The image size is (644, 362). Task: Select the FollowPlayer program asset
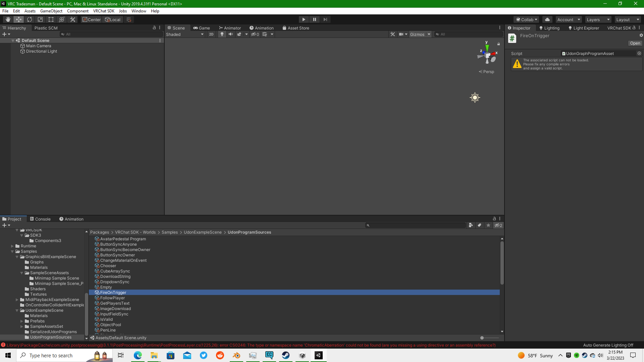tap(112, 298)
